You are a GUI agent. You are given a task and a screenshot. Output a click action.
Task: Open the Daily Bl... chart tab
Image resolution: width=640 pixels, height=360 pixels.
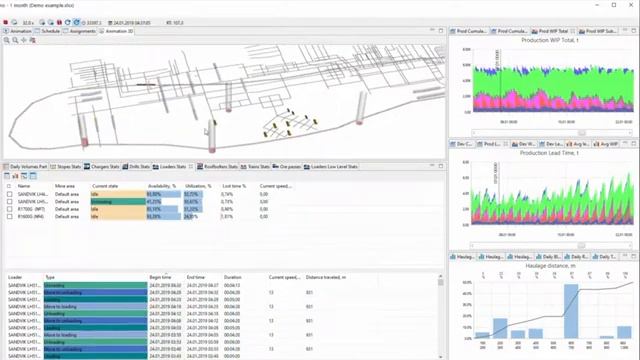click(548, 257)
